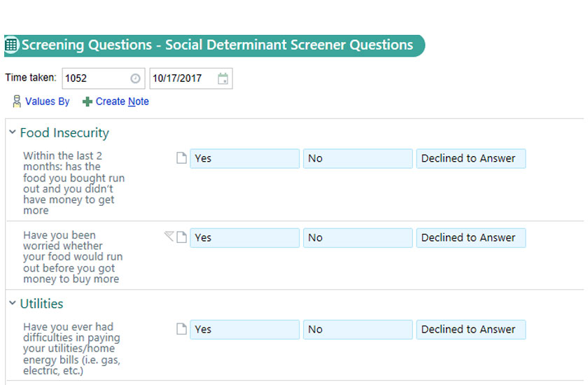Viewport: 588px width, 385px height.
Task: Select Yes for food ran out question
Action: 244,158
